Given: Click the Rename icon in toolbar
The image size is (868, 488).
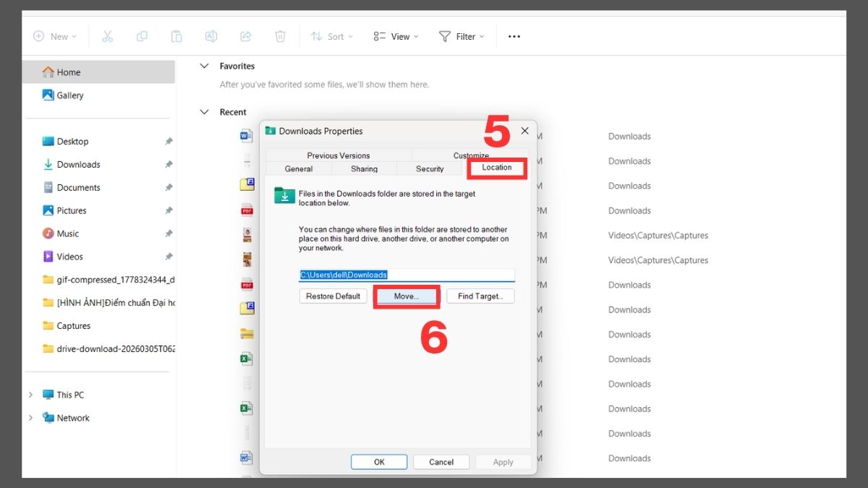Looking at the screenshot, I should pos(211,36).
